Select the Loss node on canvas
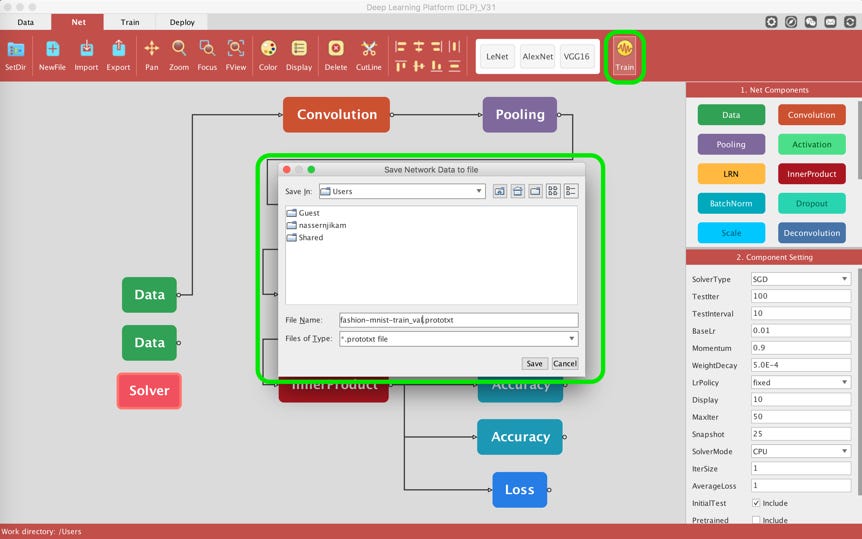 point(520,490)
